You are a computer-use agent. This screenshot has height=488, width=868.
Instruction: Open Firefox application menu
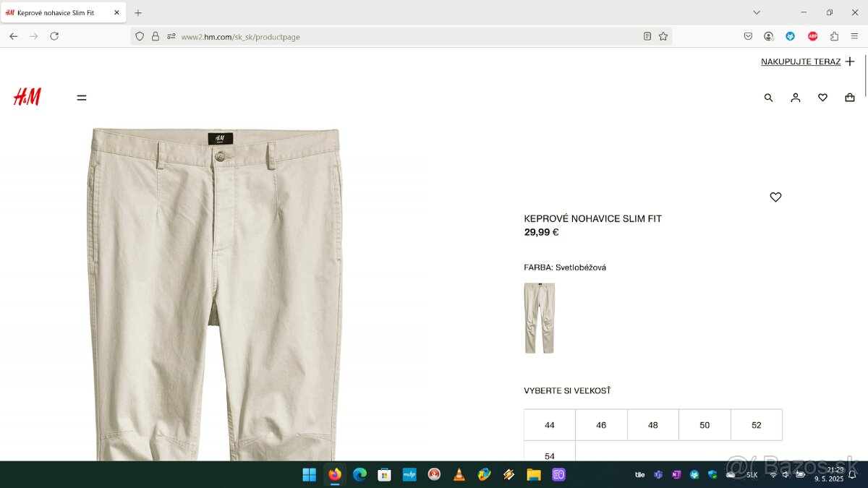click(x=854, y=36)
